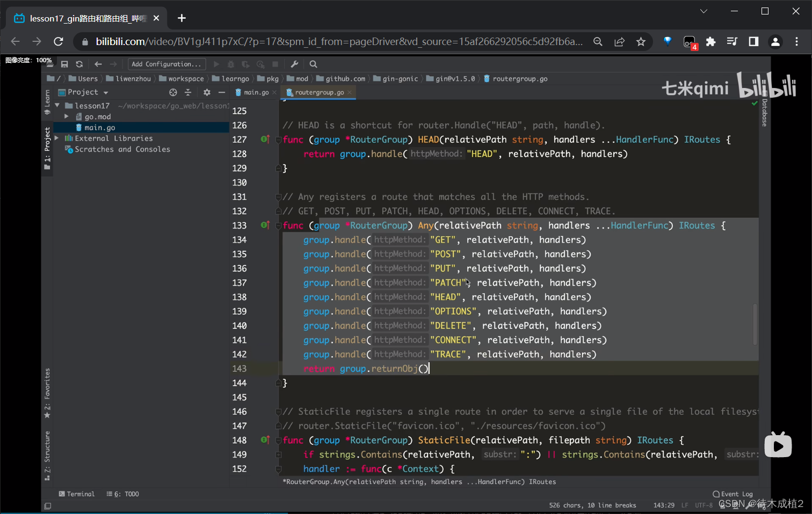
Task: Collapse all using Project panel icon
Action: pyautogui.click(x=188, y=92)
